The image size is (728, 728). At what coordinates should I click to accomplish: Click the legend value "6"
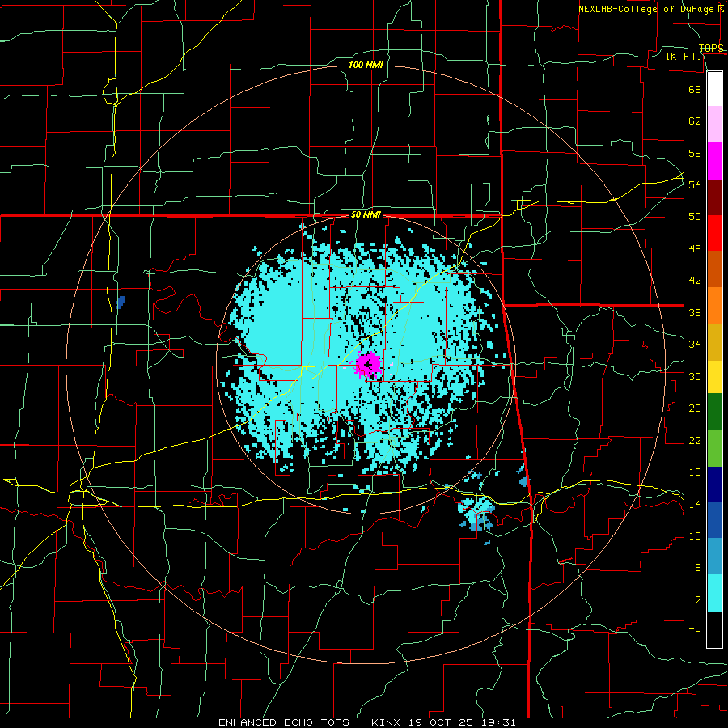(x=697, y=567)
